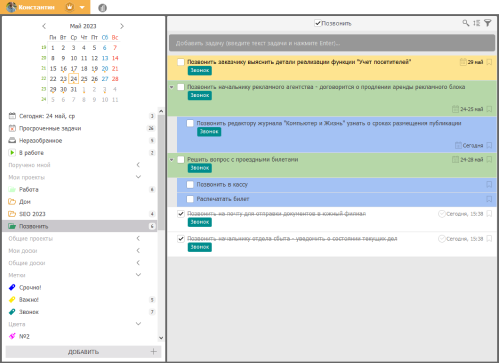Go to next calendar month

pyautogui.click(x=122, y=26)
